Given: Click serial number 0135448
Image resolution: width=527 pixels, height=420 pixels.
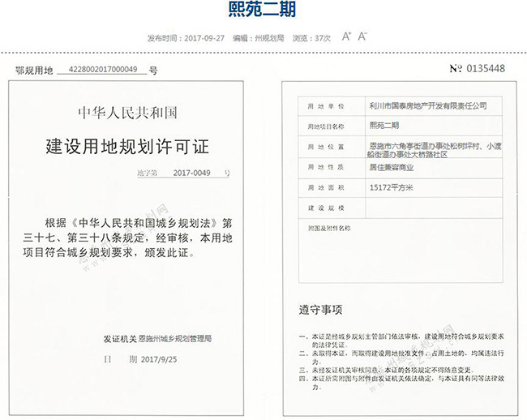Looking at the screenshot, I should [x=486, y=69].
